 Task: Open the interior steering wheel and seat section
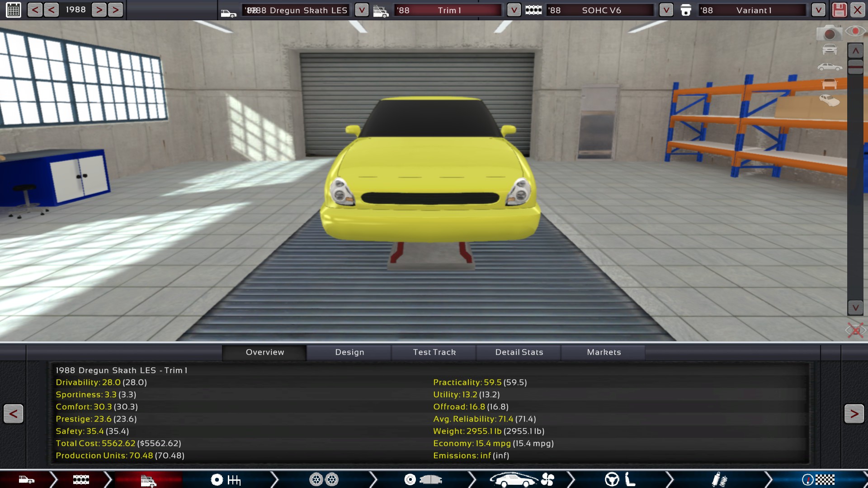[x=620, y=479]
